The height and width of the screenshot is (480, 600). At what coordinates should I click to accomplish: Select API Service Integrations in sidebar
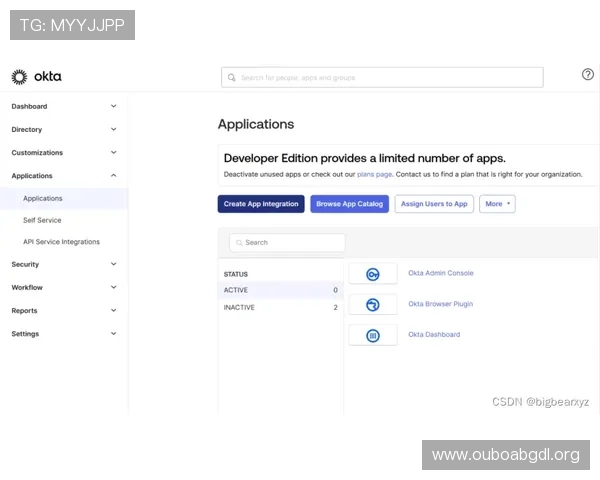tap(61, 242)
